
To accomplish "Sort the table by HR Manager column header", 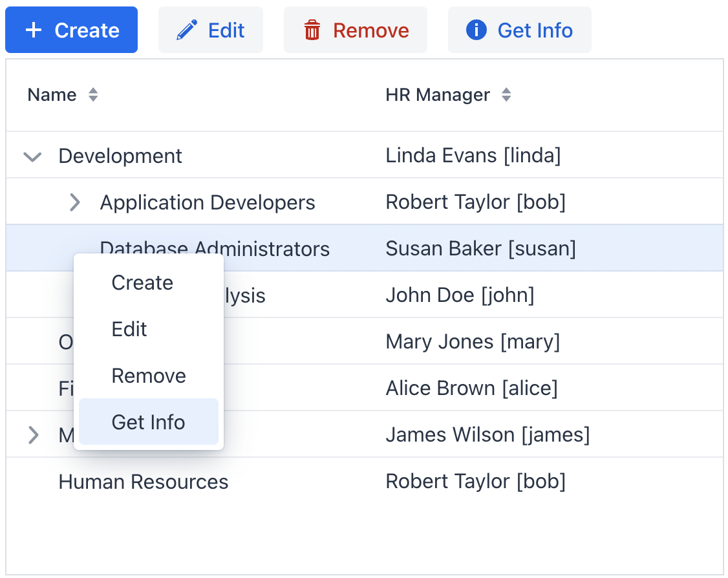I will click(x=437, y=94).
